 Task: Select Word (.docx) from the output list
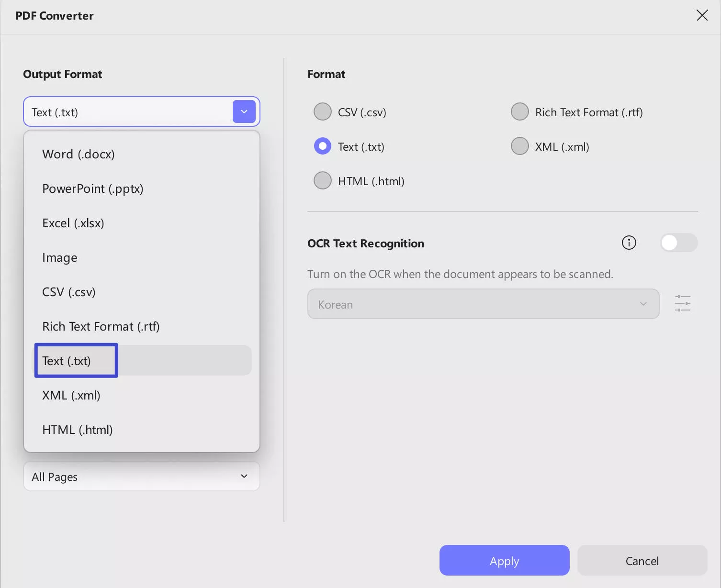pyautogui.click(x=78, y=154)
